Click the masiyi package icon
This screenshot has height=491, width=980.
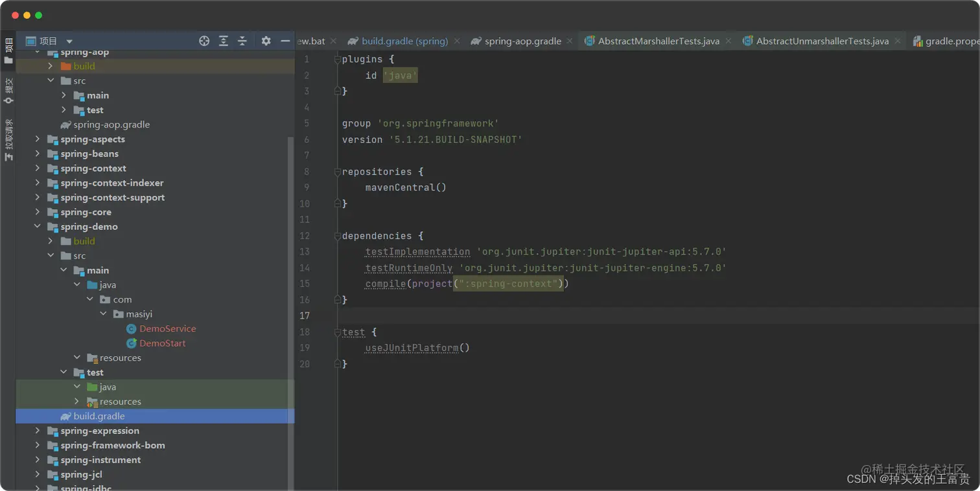click(119, 314)
